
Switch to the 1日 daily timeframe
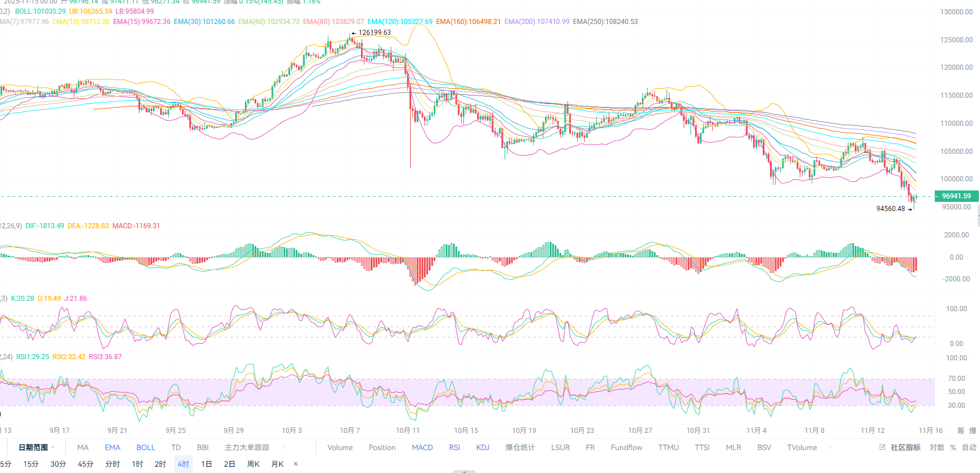coord(207,464)
